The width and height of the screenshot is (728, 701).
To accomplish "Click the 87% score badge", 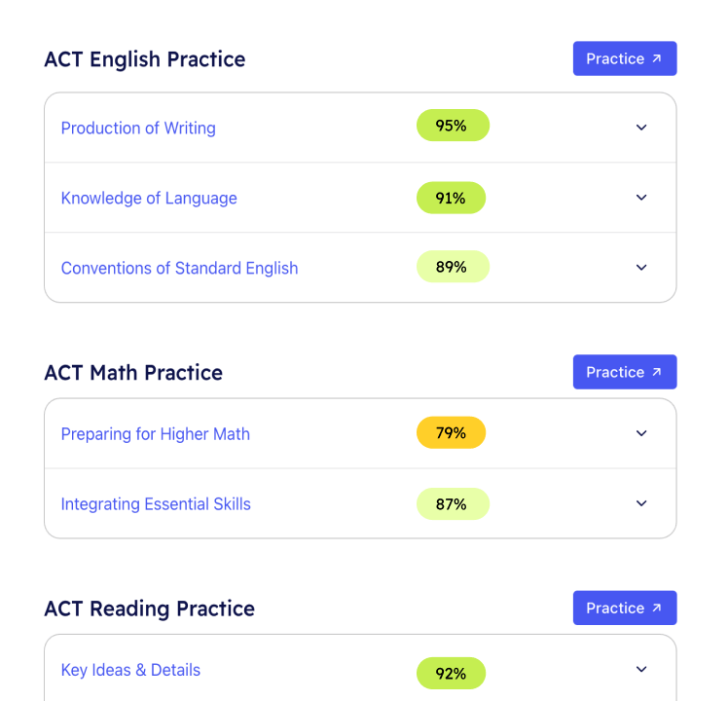I will [452, 503].
